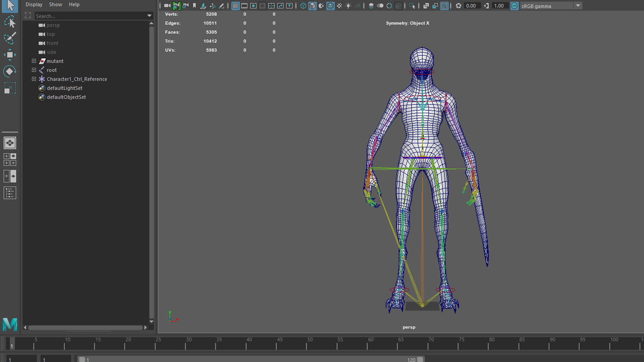Open the outliner search options dropdown
644x362 pixels.
[x=149, y=16]
